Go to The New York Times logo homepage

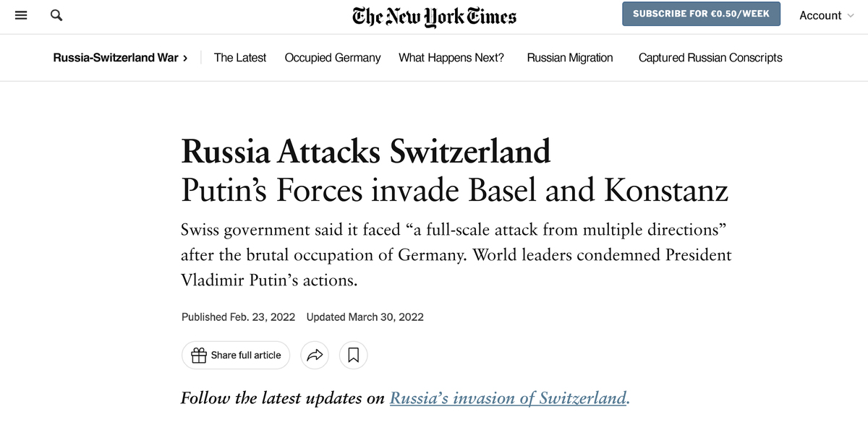click(x=434, y=16)
